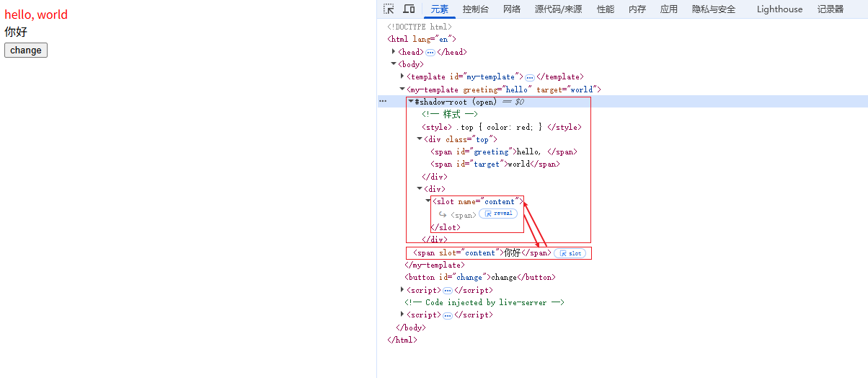The image size is (868, 378).
Task: Select the span slot="content" node
Action: (482, 253)
